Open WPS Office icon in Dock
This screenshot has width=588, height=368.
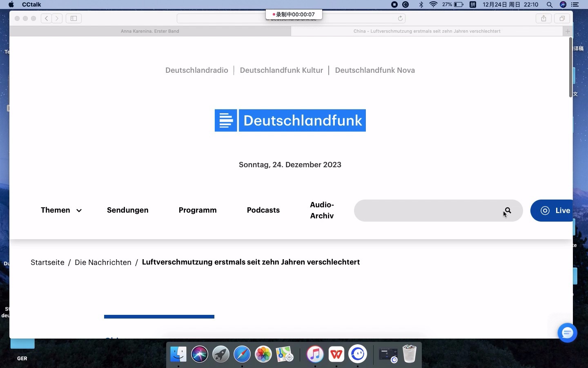pos(336,354)
